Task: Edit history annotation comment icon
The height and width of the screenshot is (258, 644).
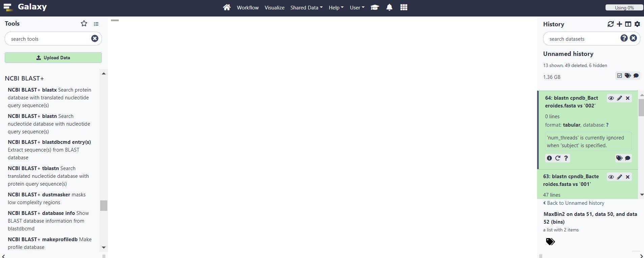Action: click(x=636, y=76)
